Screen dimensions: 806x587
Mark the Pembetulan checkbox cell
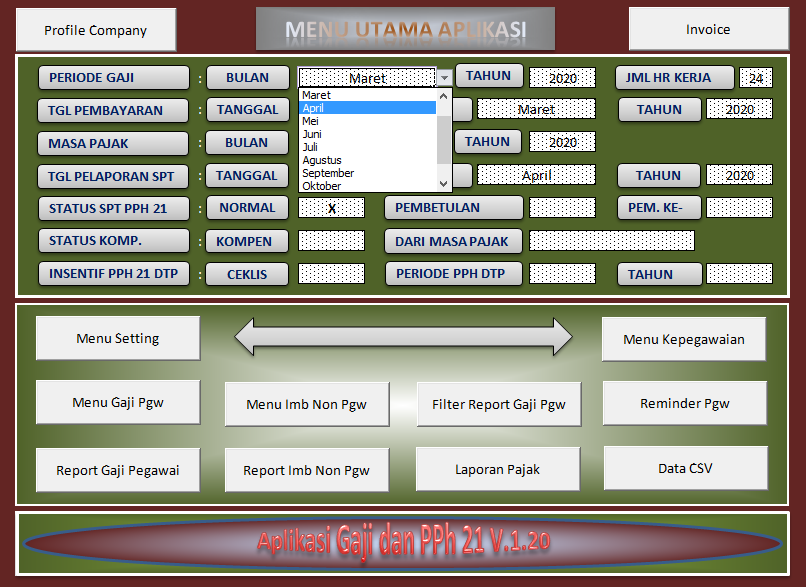click(x=562, y=208)
